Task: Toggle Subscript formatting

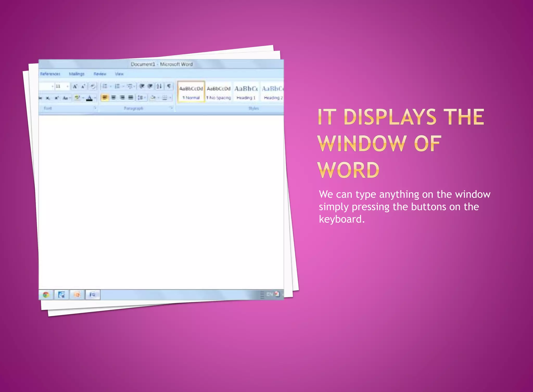Action: tap(48, 98)
